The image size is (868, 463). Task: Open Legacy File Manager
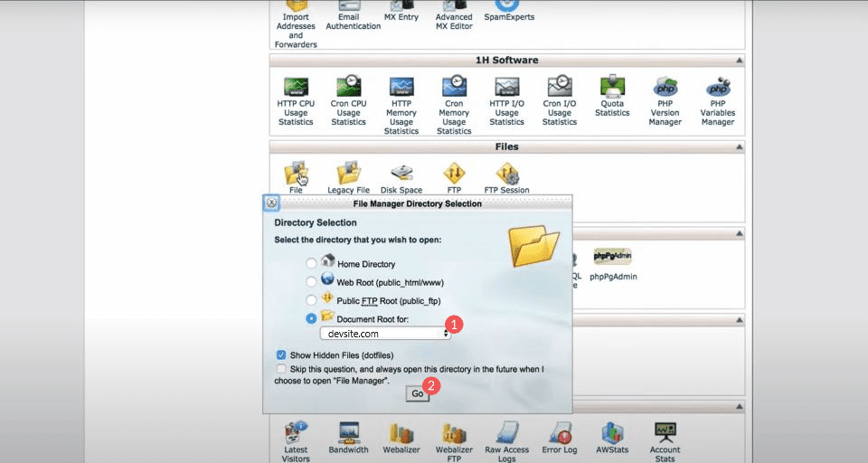point(348,177)
